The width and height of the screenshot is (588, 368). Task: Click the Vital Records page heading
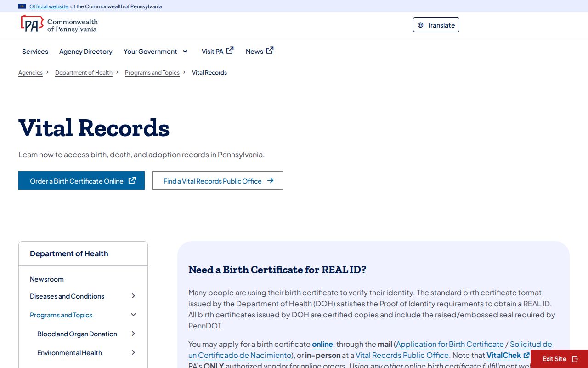click(94, 128)
